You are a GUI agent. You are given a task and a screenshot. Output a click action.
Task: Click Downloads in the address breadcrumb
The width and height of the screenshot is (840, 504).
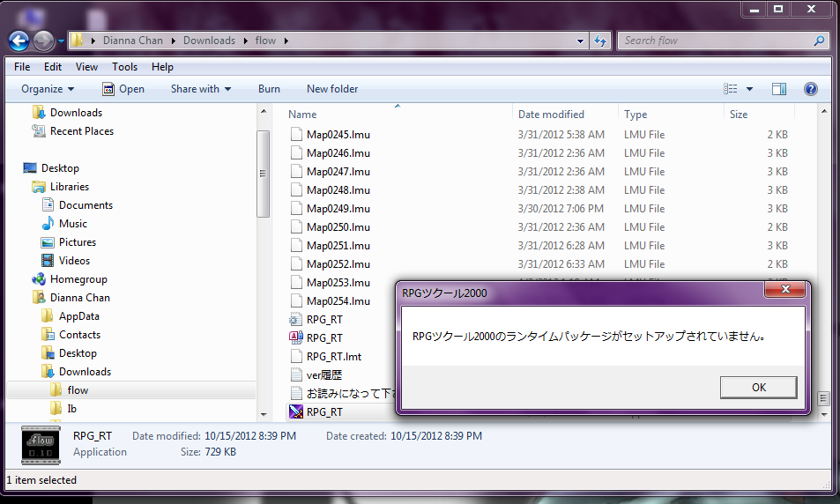point(209,41)
